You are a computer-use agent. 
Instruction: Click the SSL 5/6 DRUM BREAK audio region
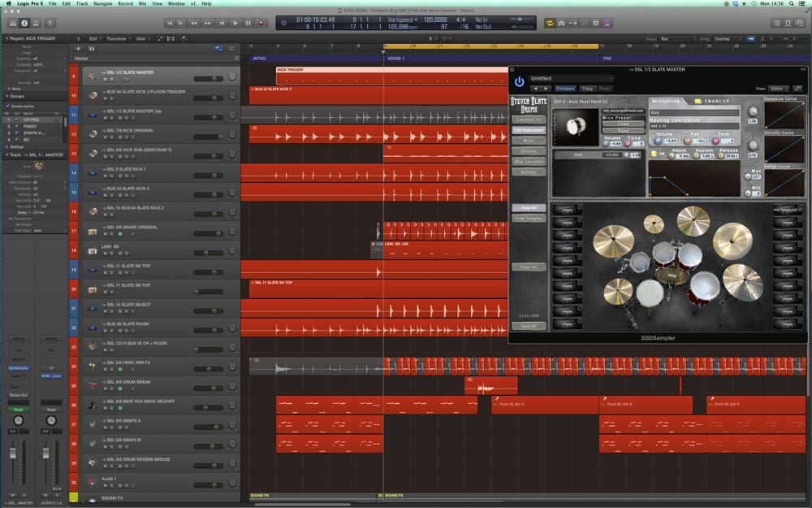coord(491,385)
